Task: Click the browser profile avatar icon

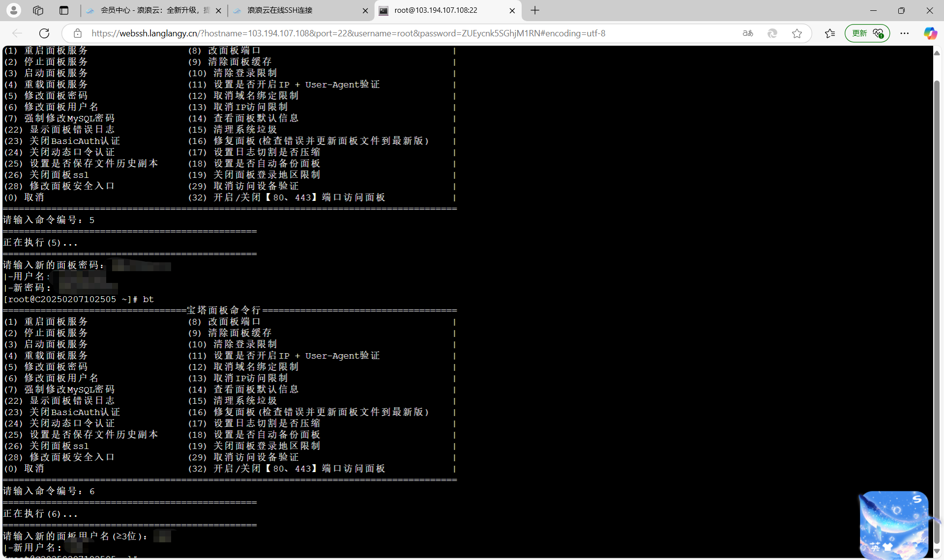Action: click(x=14, y=10)
